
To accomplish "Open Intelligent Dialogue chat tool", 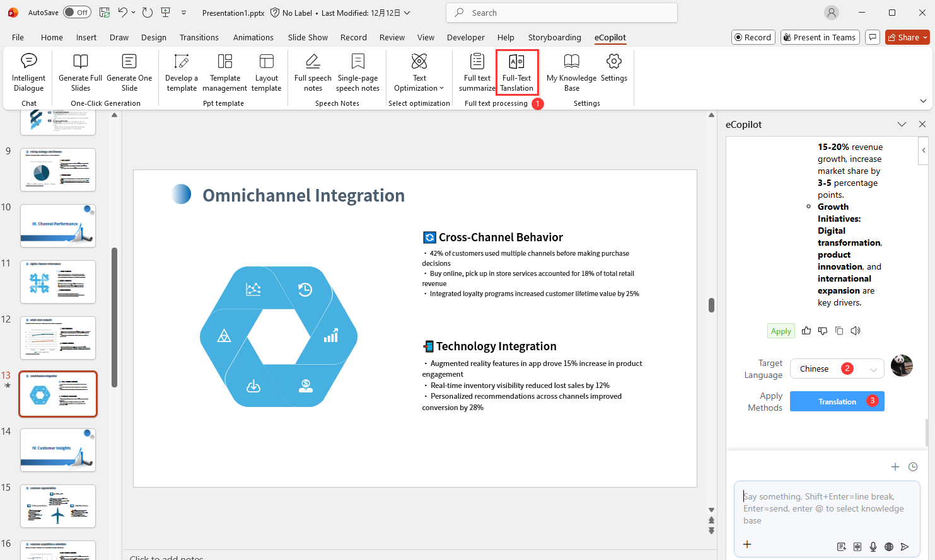I will [28, 72].
